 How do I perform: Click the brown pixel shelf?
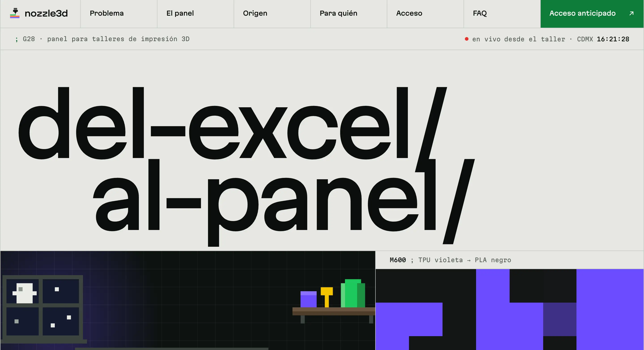(x=334, y=312)
